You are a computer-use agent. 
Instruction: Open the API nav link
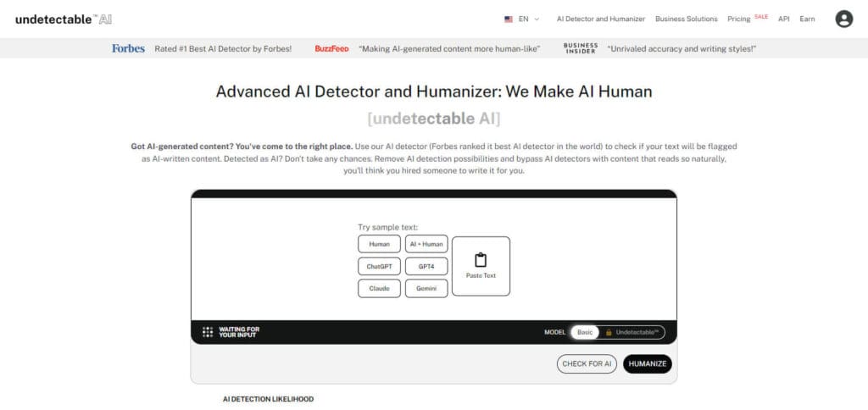pyautogui.click(x=783, y=19)
